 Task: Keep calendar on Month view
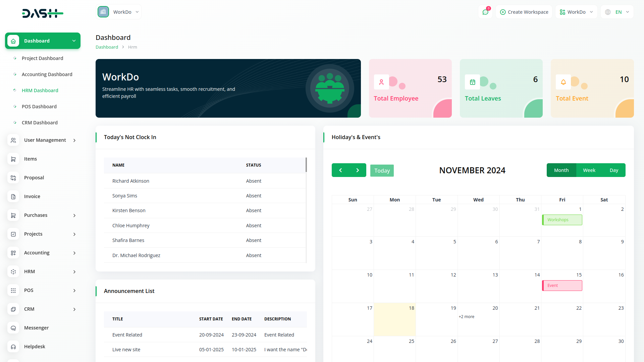pos(561,170)
